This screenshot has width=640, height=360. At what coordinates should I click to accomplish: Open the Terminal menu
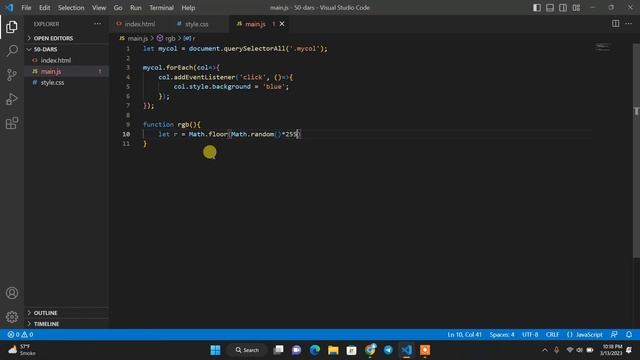tap(161, 8)
